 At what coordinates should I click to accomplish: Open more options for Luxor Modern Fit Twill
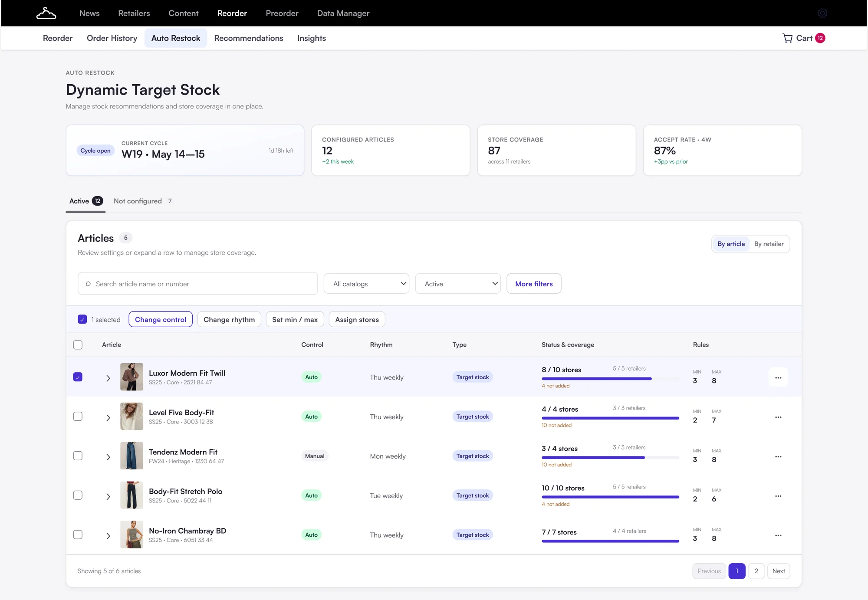click(778, 377)
